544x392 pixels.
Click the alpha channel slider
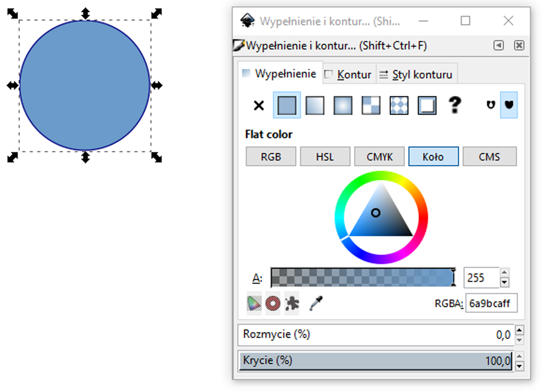(x=363, y=278)
